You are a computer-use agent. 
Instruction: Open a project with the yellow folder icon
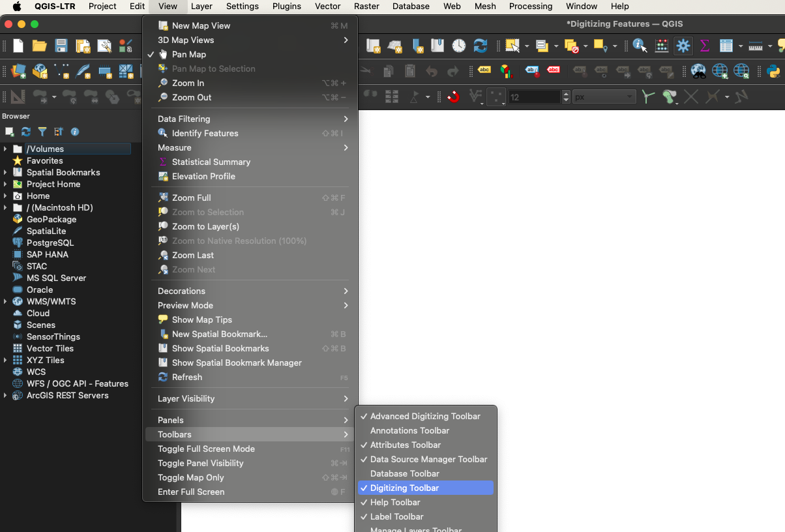tap(40, 46)
